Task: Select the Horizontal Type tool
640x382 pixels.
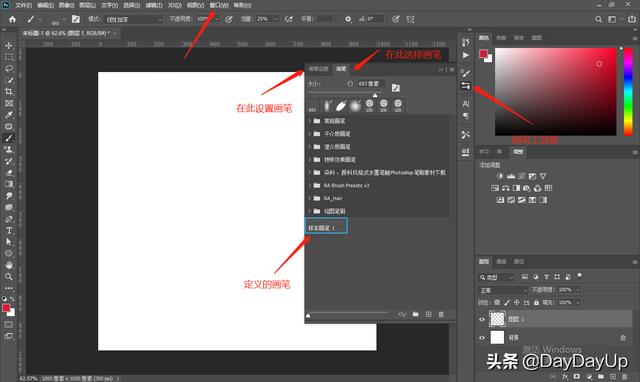Action: [x=9, y=231]
